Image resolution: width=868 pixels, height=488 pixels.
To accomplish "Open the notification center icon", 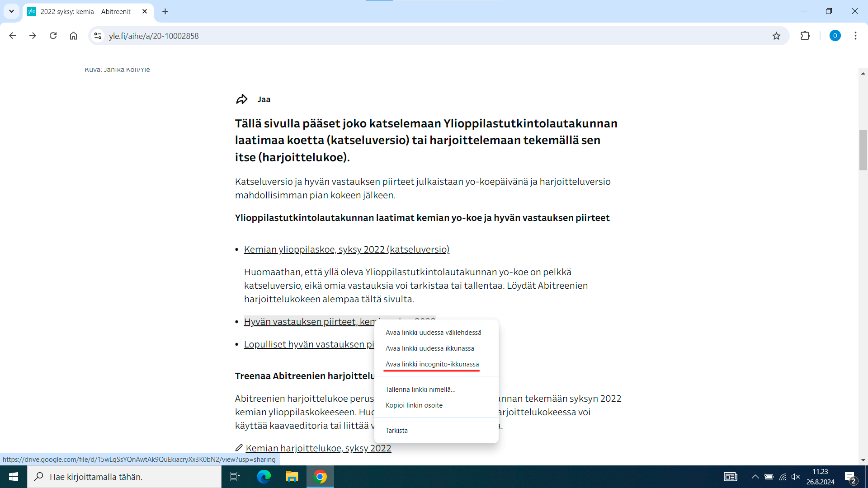I will tap(851, 477).
